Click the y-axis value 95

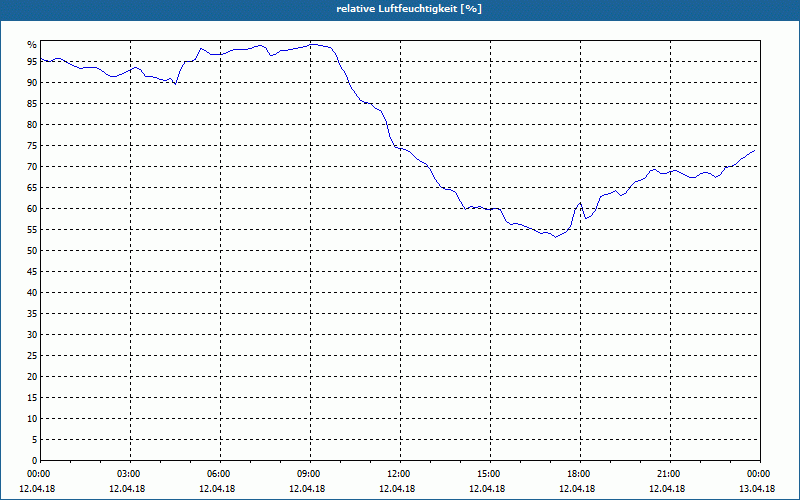[x=32, y=62]
